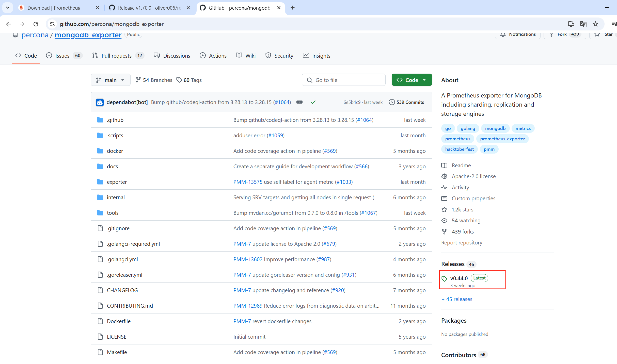Click the Go to file search field
This screenshot has height=364, width=617.
pos(343,80)
